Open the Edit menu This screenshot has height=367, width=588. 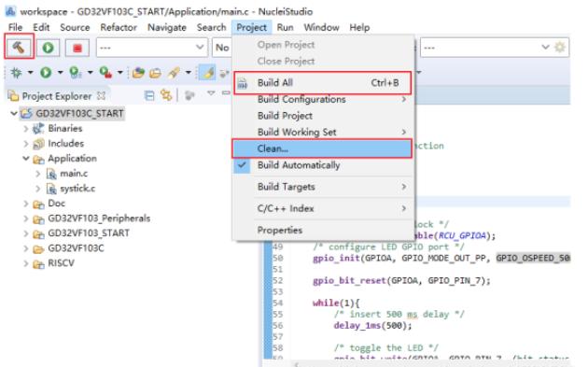click(41, 27)
